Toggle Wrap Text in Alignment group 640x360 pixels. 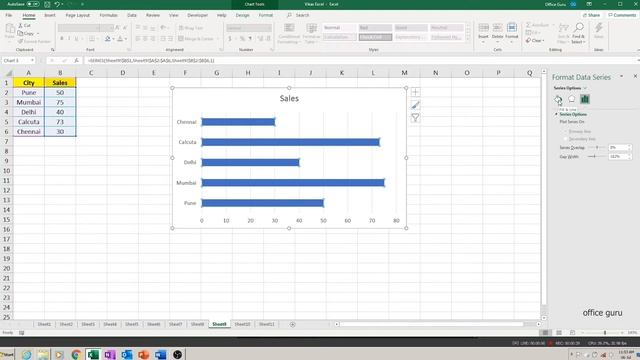pos(191,28)
